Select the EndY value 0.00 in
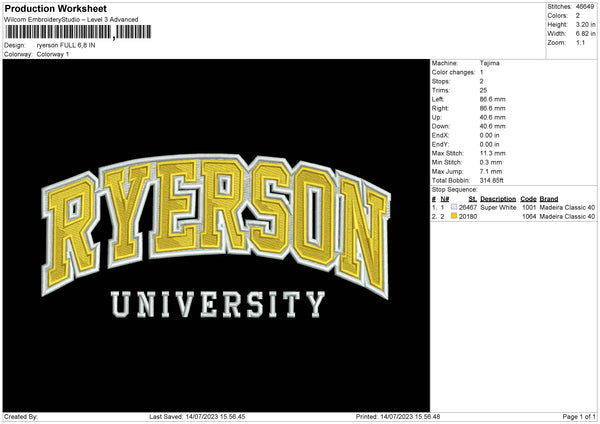The height and width of the screenshot is (424, 600). click(x=489, y=144)
